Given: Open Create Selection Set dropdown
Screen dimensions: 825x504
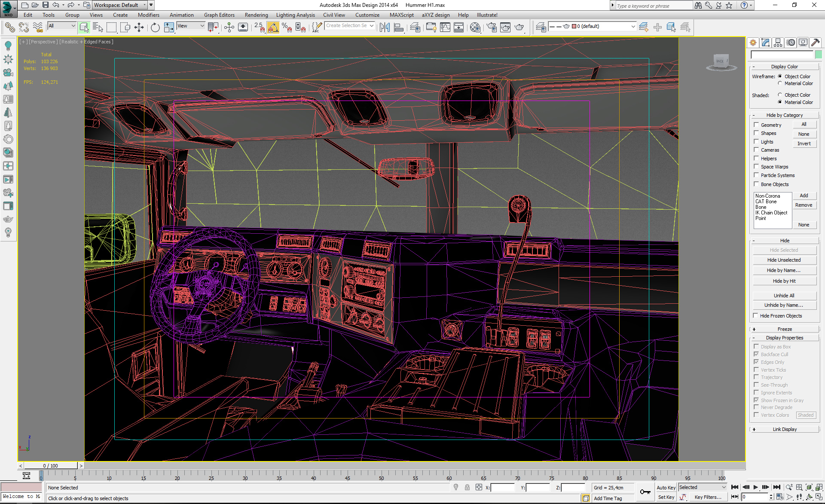Looking at the screenshot, I should point(350,26).
